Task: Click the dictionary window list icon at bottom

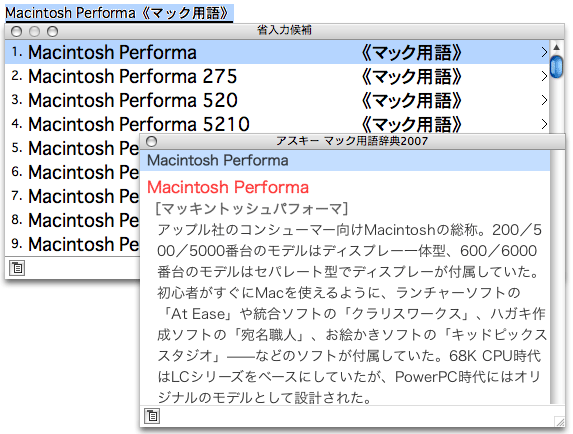Action: coord(152,416)
